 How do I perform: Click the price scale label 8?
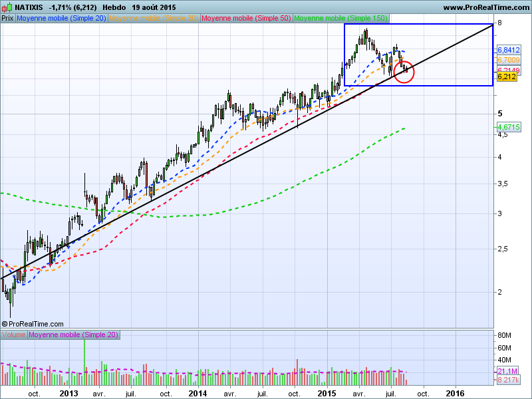(x=499, y=23)
